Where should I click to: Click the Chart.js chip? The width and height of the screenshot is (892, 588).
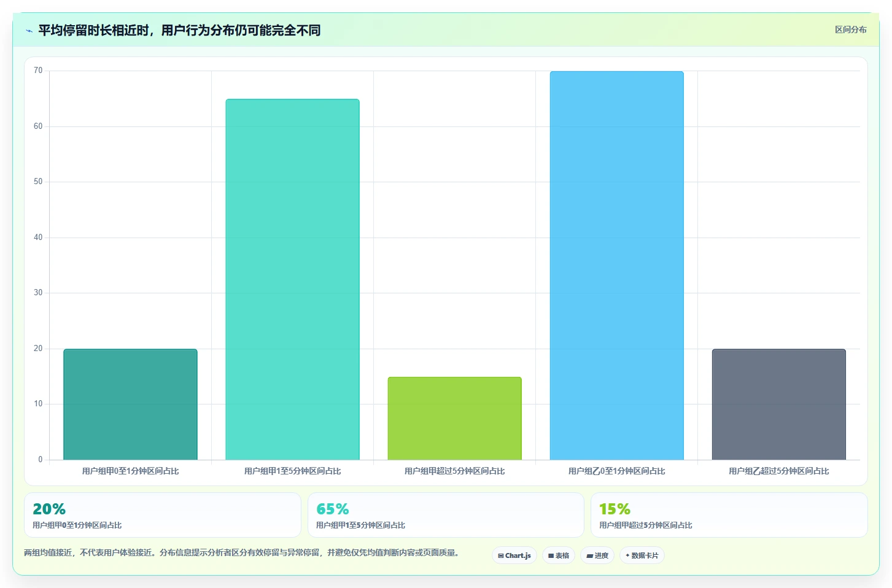point(514,555)
